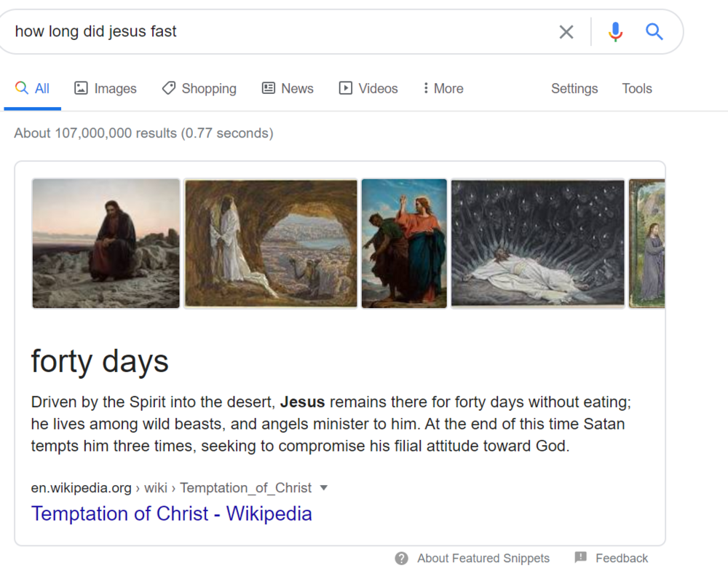Open cave painting thumbnail of Jesus
728x587 pixels.
click(271, 243)
